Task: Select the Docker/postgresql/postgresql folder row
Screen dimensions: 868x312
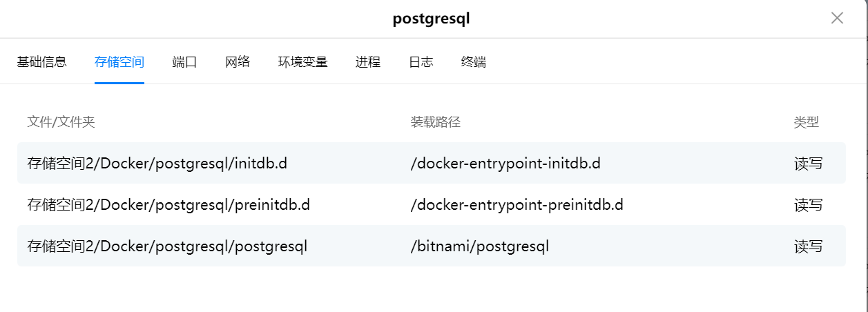Action: click(432, 246)
